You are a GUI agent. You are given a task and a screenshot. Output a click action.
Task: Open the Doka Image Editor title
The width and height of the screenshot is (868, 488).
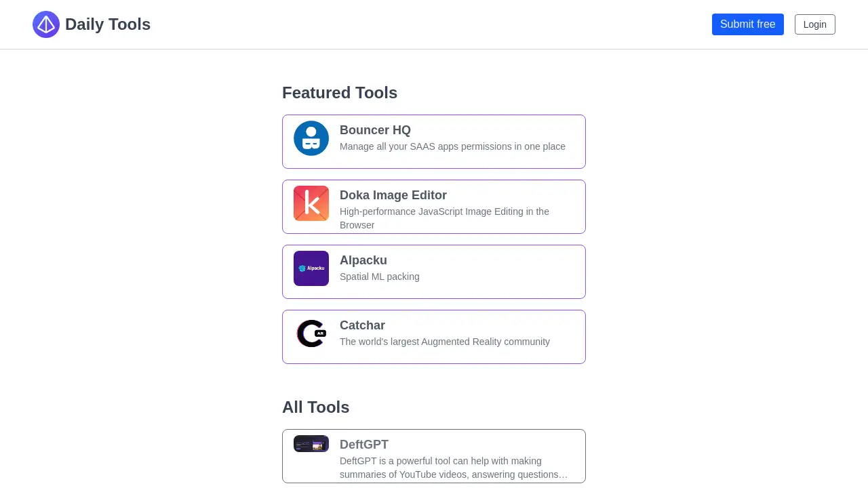click(x=393, y=195)
